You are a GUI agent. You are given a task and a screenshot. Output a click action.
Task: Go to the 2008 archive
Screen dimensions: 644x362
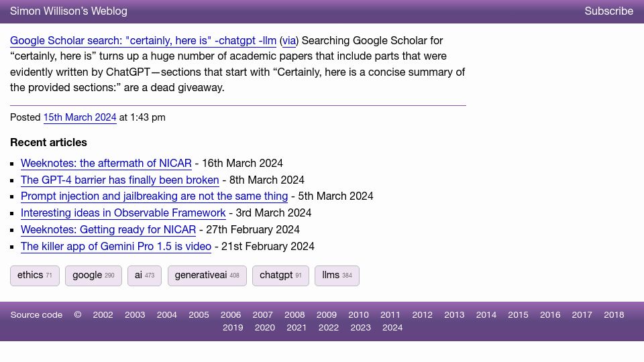coord(294,315)
